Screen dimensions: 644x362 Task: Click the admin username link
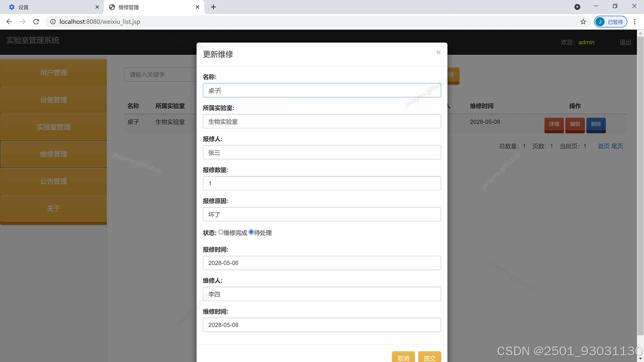tap(586, 42)
